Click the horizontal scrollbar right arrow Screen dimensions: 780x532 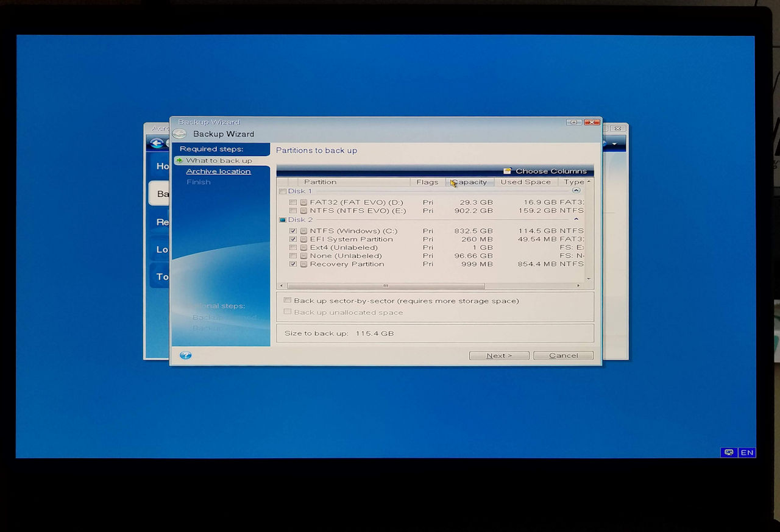(x=578, y=286)
